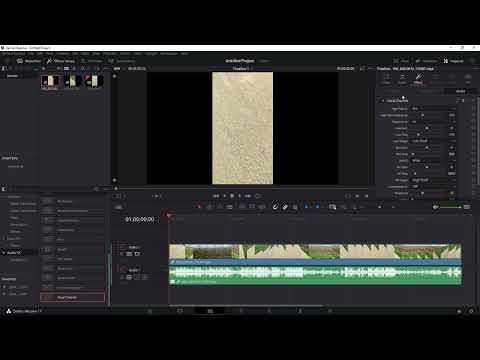
Task: Switch to the Cut page
Action: tap(180, 311)
